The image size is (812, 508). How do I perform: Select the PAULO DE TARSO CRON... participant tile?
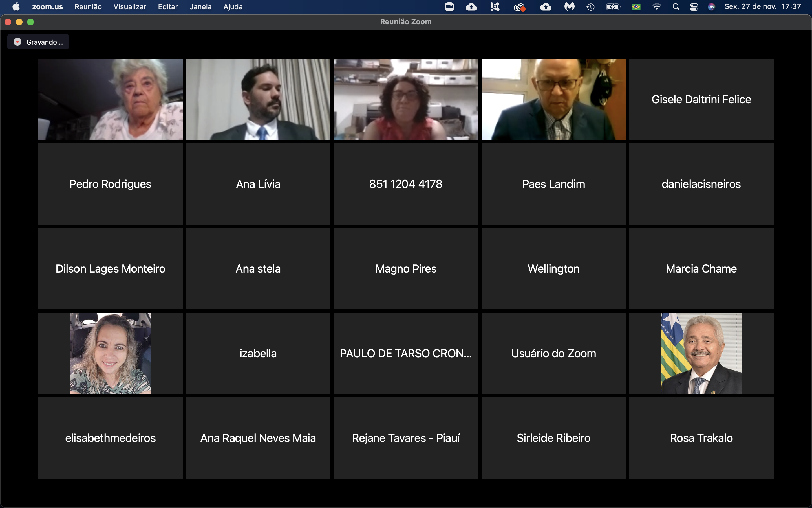coord(406,353)
